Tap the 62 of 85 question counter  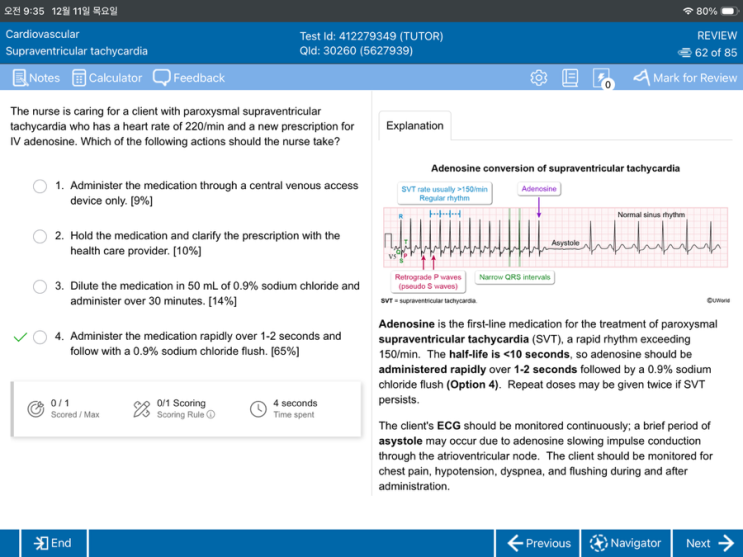pos(707,53)
